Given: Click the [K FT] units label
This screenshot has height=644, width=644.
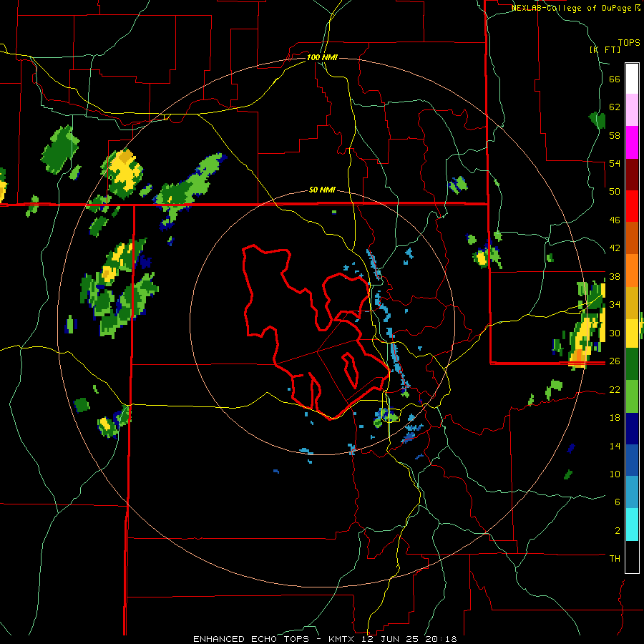Looking at the screenshot, I should [x=605, y=49].
